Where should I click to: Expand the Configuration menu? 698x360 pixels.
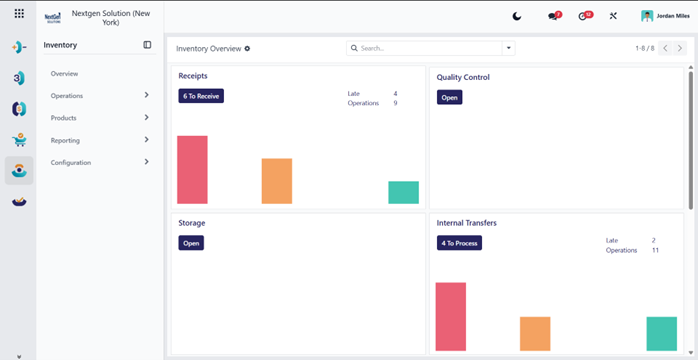[x=100, y=162]
